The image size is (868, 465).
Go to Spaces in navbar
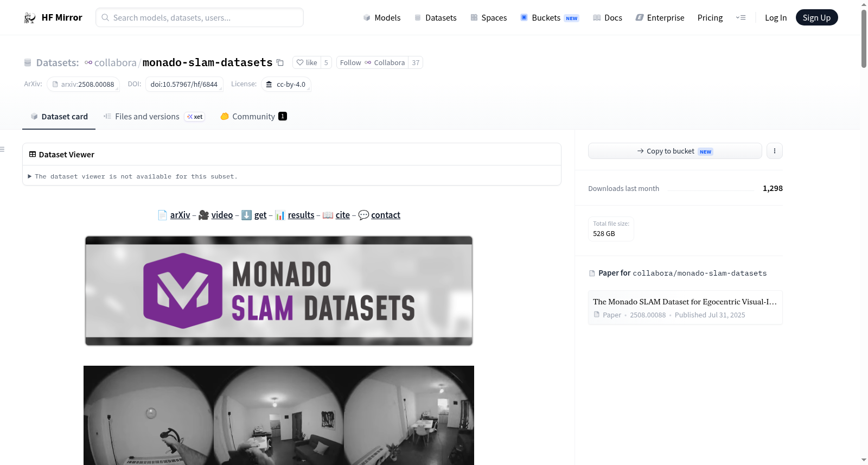(488, 17)
